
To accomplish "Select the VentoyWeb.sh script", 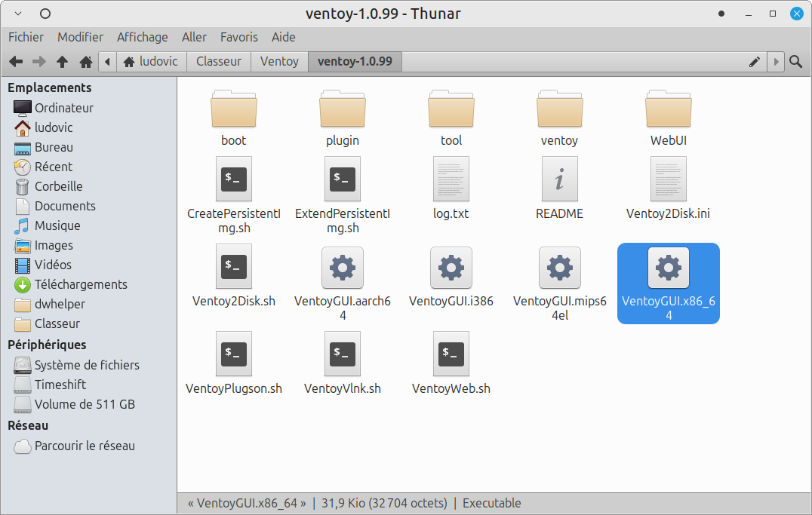I will (x=451, y=363).
